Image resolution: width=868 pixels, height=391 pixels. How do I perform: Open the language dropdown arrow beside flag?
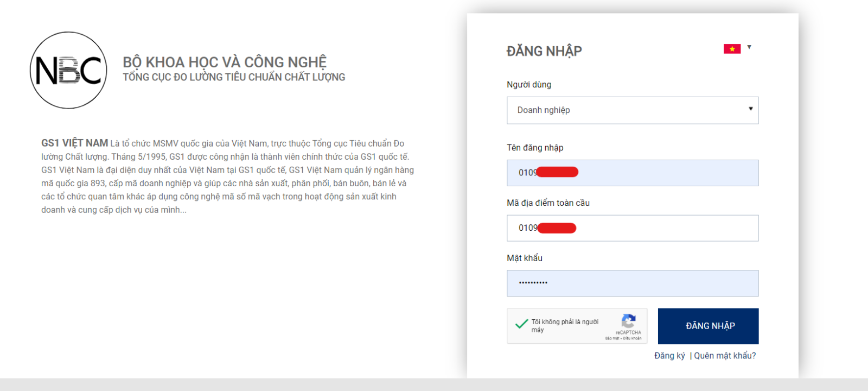(x=749, y=47)
